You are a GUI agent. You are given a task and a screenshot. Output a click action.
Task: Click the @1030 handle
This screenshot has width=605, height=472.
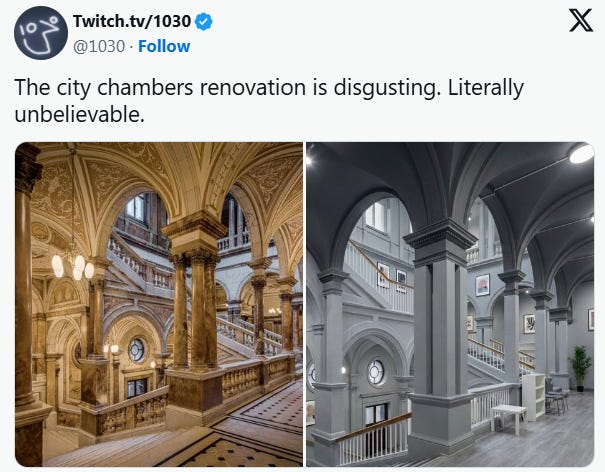(x=99, y=46)
